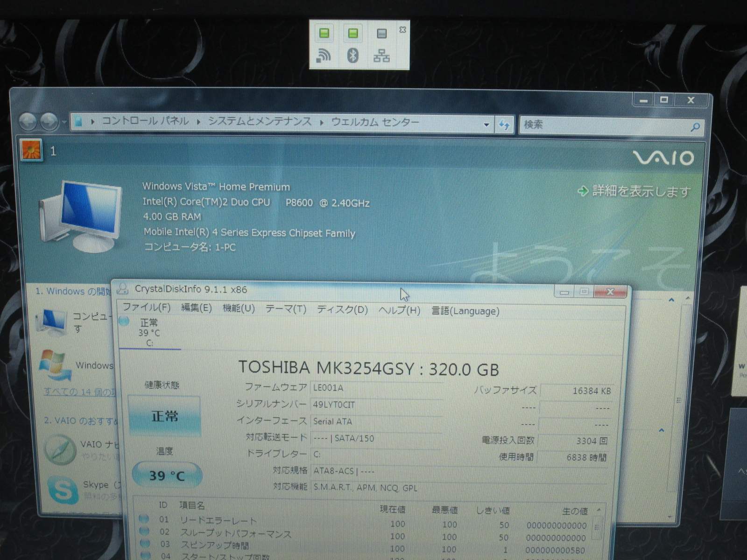Image resolution: width=747 pixels, height=560 pixels.
Task: Go forward in the Control Panel window
Action: (x=49, y=122)
